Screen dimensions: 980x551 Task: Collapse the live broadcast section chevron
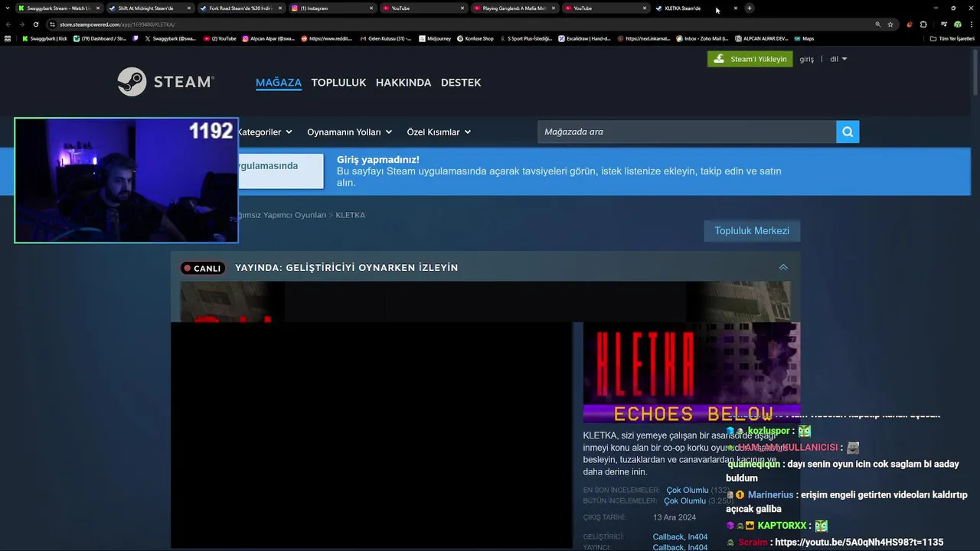[783, 267]
